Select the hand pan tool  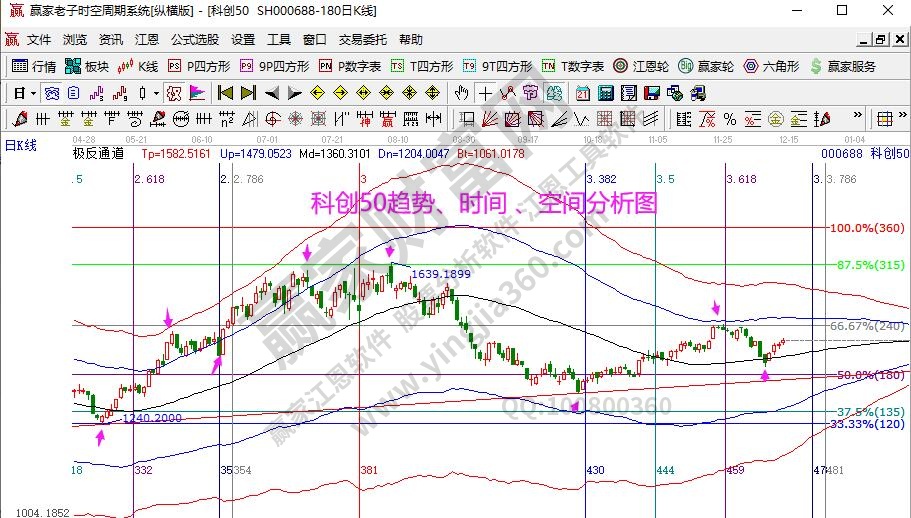click(461, 93)
